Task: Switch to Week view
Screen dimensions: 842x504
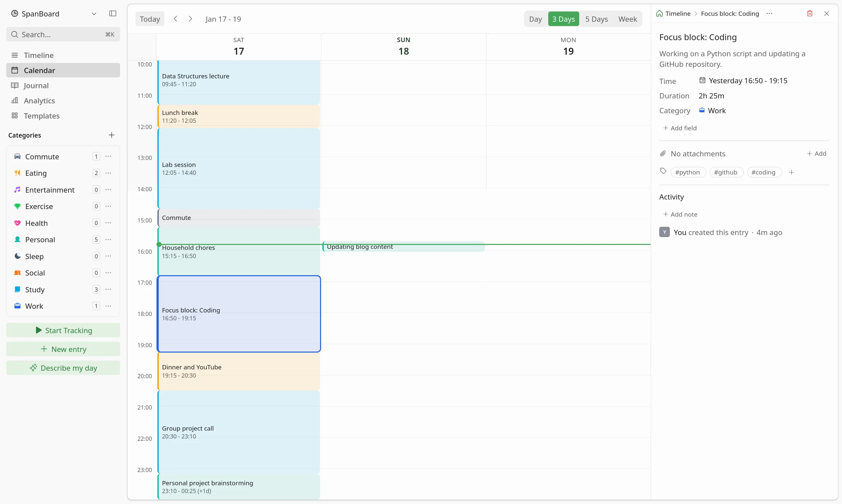Action: [627, 19]
